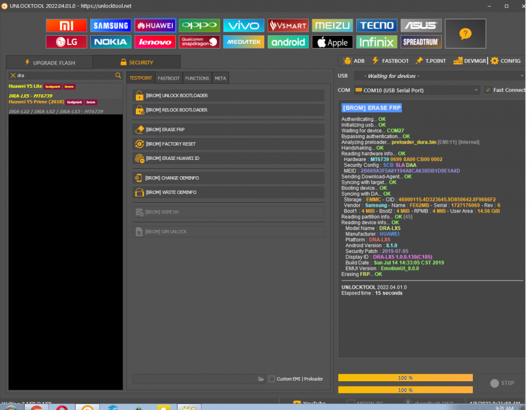Select the Spreadtrum brand icon

pyautogui.click(x=421, y=42)
